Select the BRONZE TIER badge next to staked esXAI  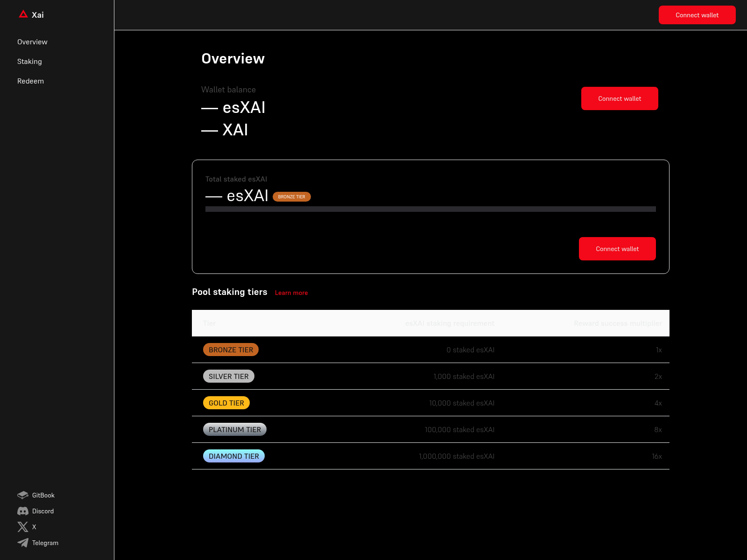(x=291, y=196)
